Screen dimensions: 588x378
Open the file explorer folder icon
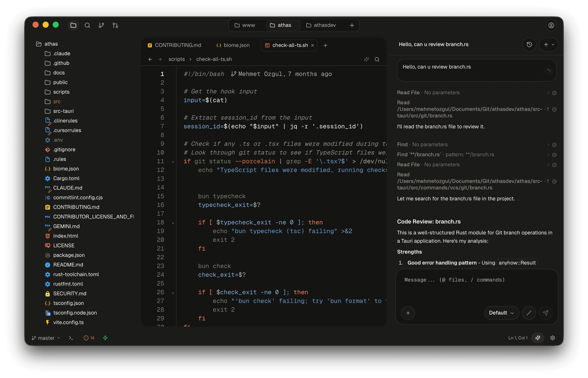pos(73,25)
